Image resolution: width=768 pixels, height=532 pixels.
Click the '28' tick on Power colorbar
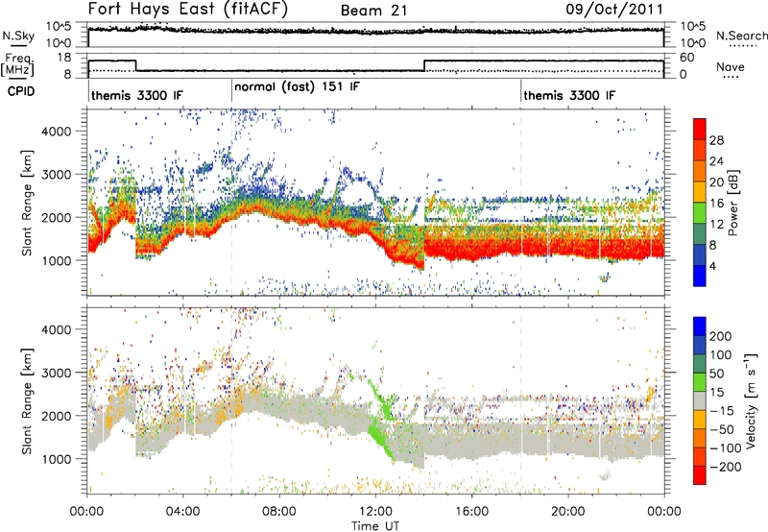point(716,140)
